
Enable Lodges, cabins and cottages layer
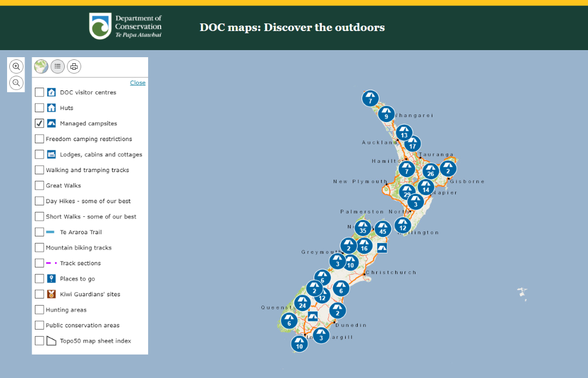(39, 154)
